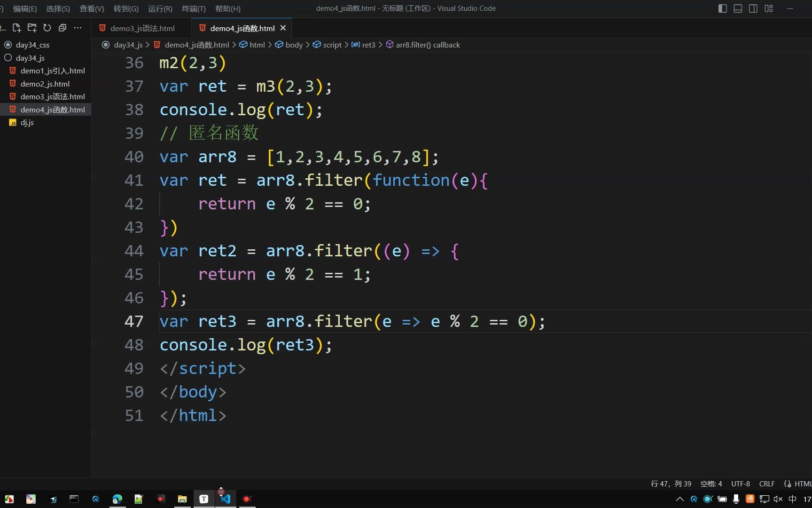The height and width of the screenshot is (508, 812).
Task: Click 空格: 4 indentation status item
Action: point(711,484)
